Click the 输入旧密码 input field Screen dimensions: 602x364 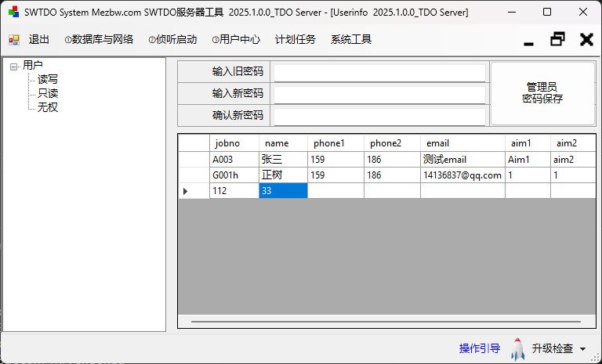379,72
